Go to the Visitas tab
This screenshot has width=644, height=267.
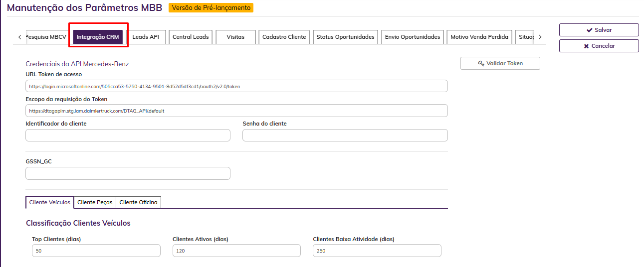tap(235, 37)
